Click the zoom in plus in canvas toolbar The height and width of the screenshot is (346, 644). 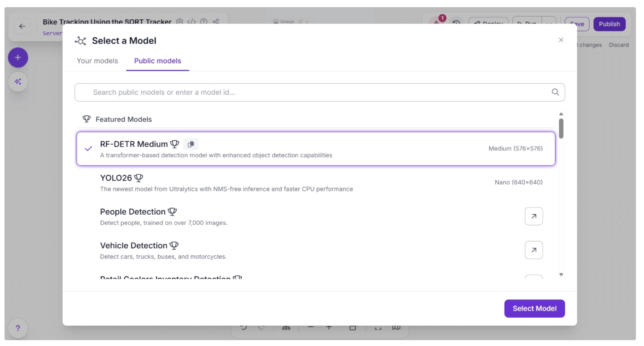click(329, 328)
